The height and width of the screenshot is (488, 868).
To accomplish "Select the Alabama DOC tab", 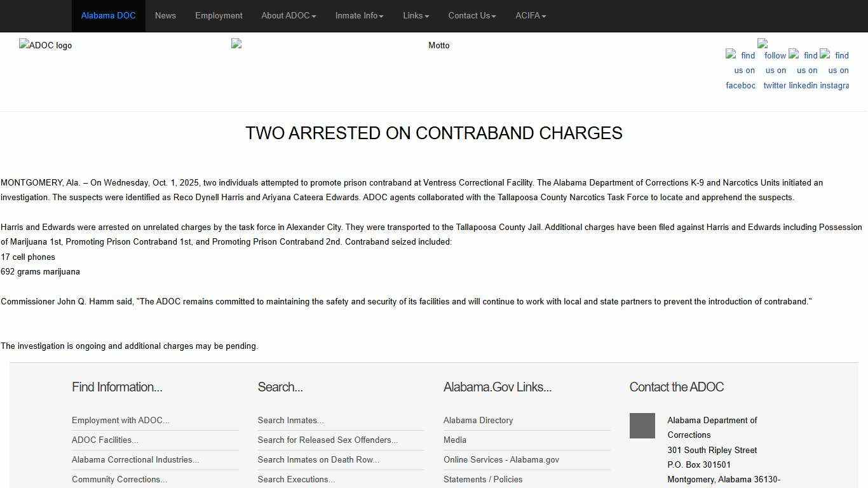I will click(x=108, y=16).
